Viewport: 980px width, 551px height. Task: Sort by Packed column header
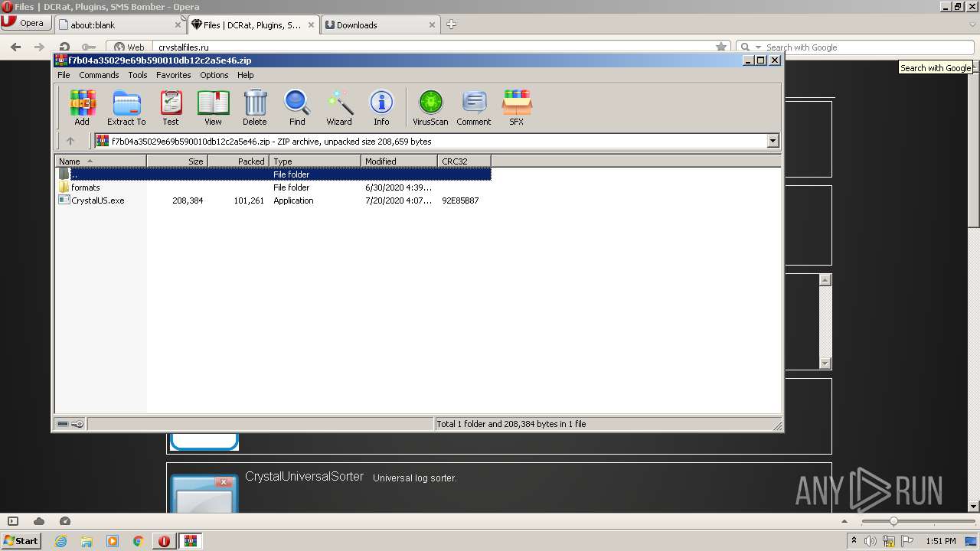[238, 161]
